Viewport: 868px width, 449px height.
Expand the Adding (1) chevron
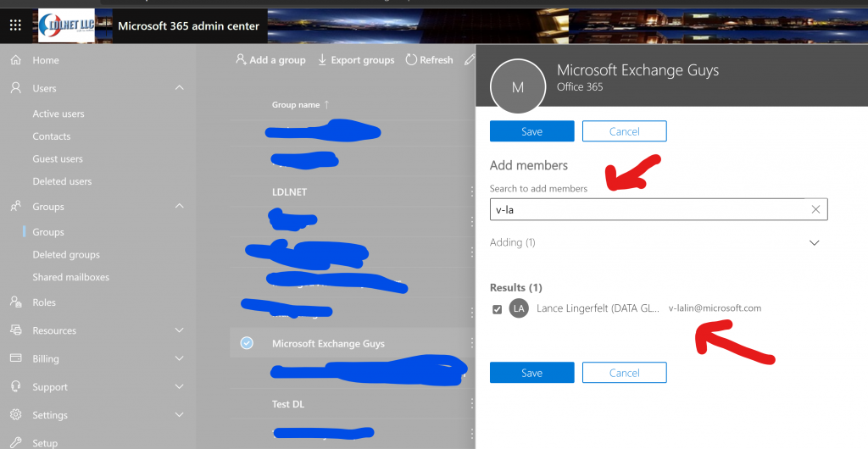(x=815, y=243)
